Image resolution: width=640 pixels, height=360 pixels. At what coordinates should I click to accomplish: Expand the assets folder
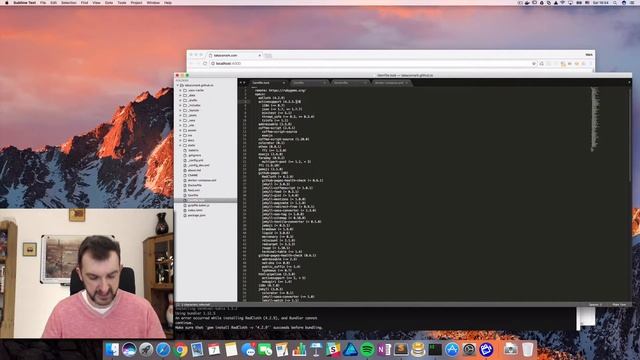coord(180,130)
